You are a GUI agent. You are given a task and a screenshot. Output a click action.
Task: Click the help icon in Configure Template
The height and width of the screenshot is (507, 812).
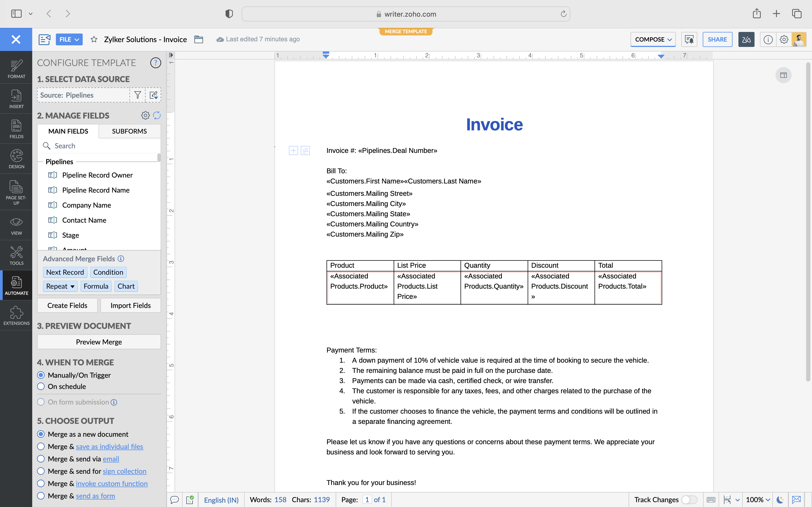(155, 63)
